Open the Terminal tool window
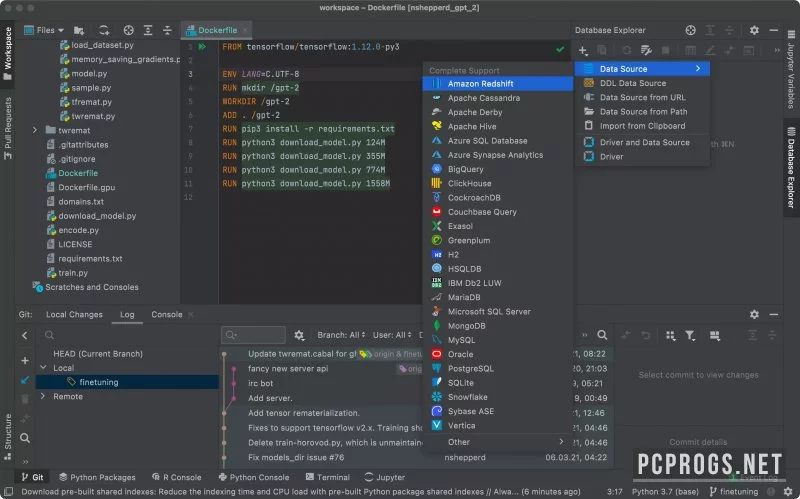This screenshot has height=499, width=800. click(x=328, y=477)
